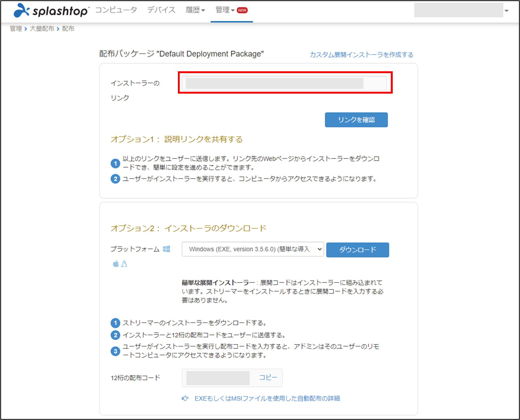The height and width of the screenshot is (420, 520).
Task: Click the installer link text field
Action: click(284, 83)
